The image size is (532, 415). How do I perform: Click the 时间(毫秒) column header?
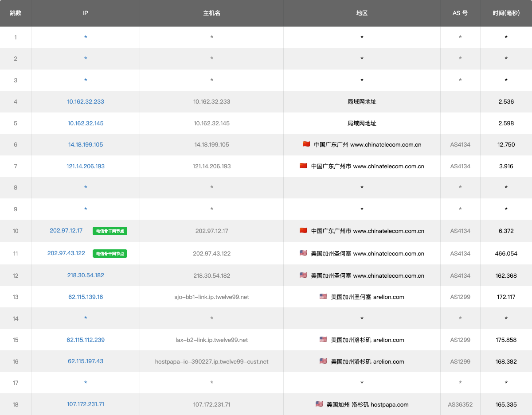coord(506,13)
